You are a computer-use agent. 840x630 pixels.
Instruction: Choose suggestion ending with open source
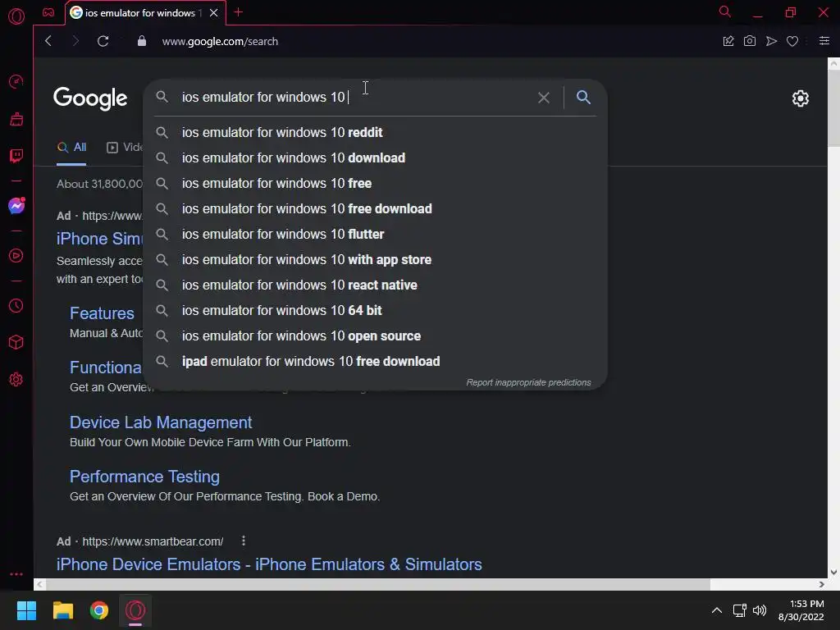point(375,336)
